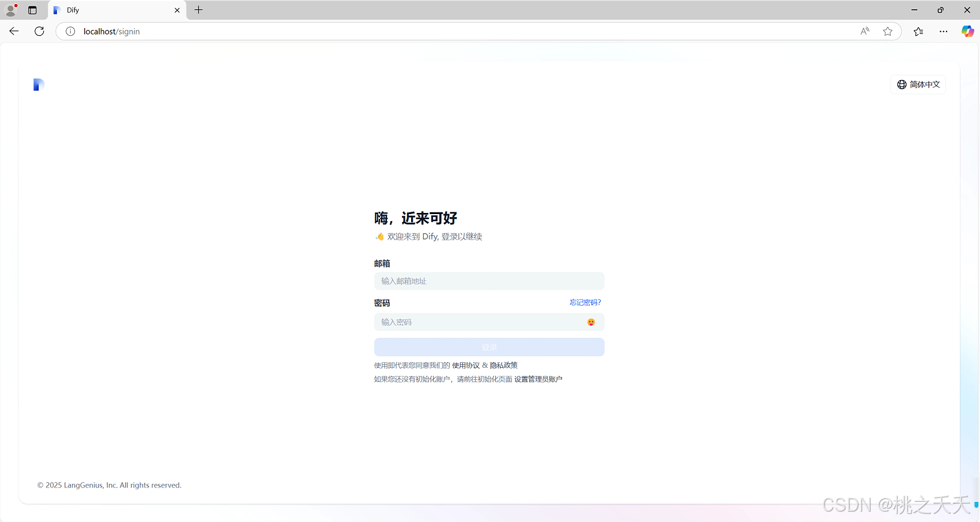Screen dimensions: 980x522
Task: Focus the 输入邮箱地址 email input field
Action: (489, 281)
